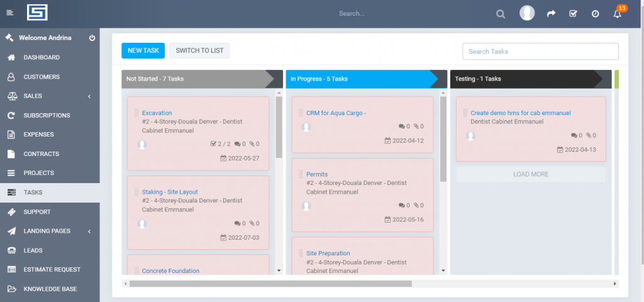Focus the Search Tasks input field
The image size is (644, 302).
coord(540,52)
